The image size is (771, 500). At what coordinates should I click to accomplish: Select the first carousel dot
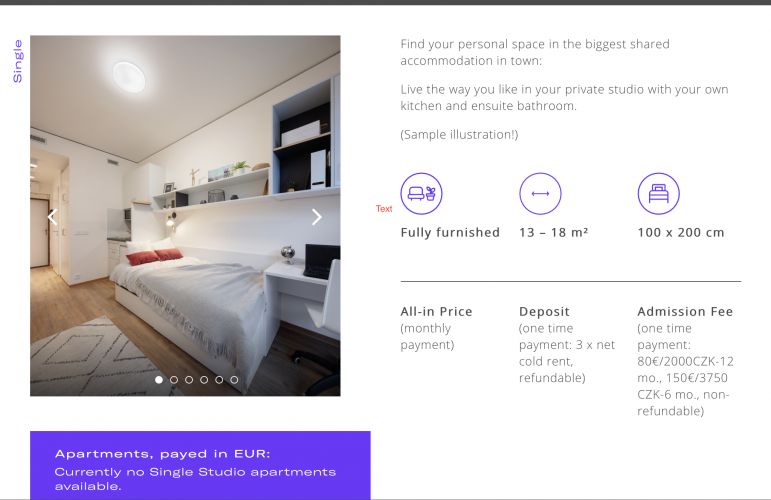click(159, 380)
